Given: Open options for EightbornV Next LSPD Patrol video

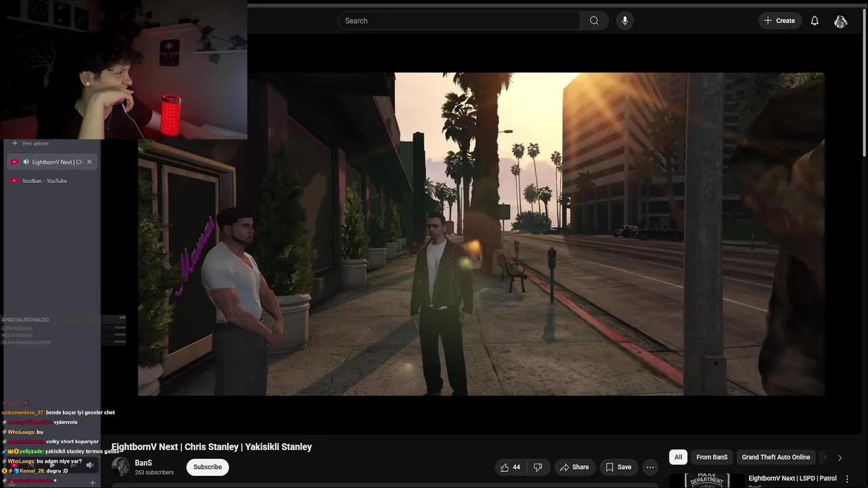Looking at the screenshot, I should click(x=847, y=479).
